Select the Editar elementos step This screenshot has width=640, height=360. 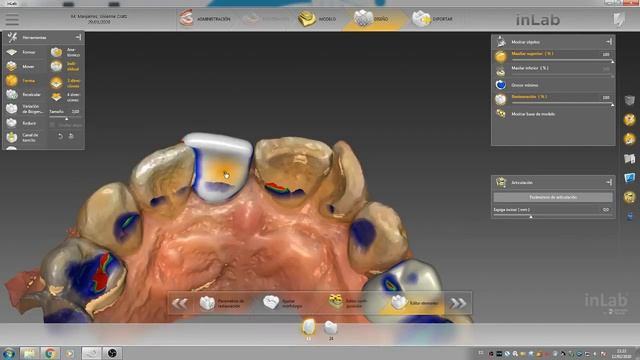point(415,302)
